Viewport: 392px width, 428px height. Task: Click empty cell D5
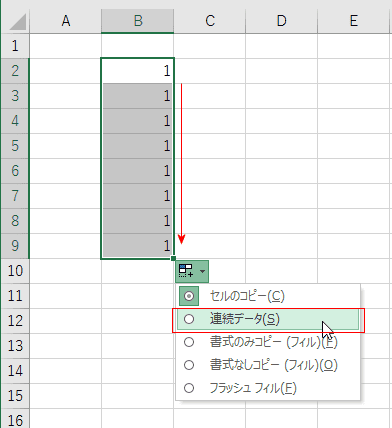point(282,146)
